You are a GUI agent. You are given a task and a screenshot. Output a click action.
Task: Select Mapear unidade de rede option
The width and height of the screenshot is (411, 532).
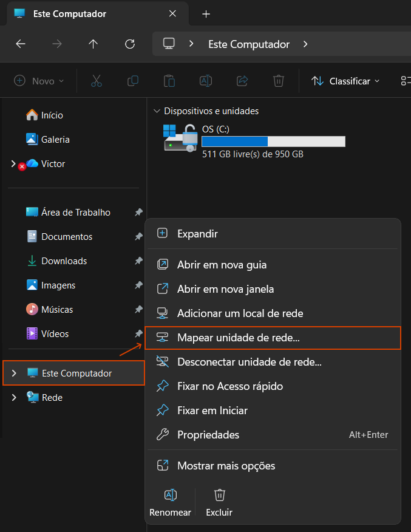[x=238, y=338]
